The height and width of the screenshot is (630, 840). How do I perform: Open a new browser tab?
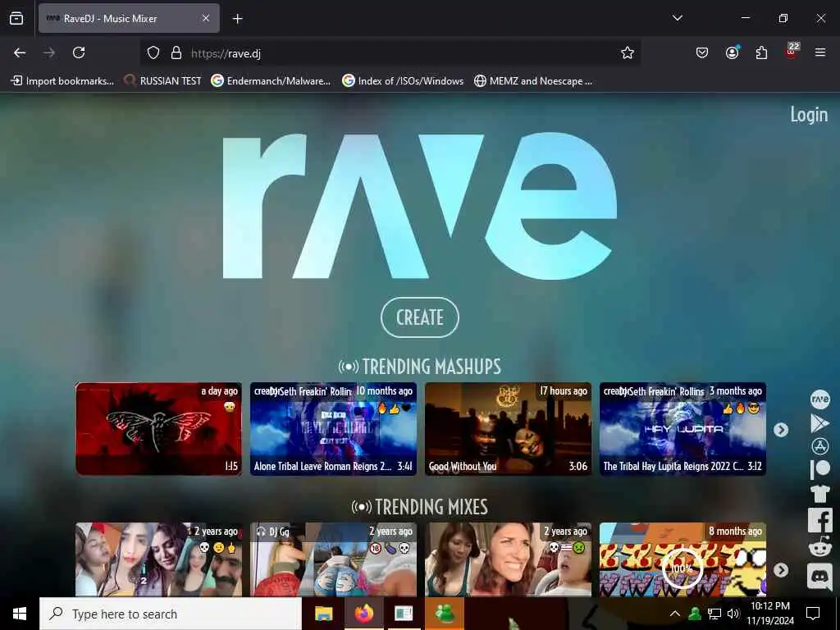[x=237, y=19]
